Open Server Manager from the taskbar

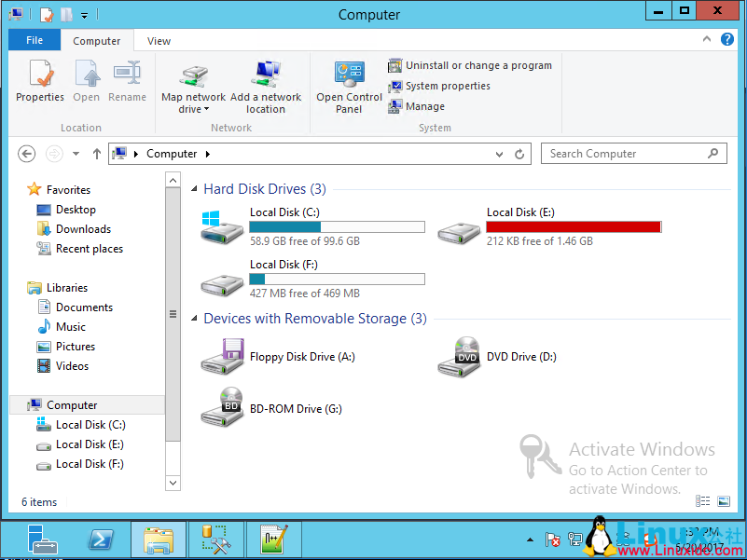pyautogui.click(x=42, y=540)
